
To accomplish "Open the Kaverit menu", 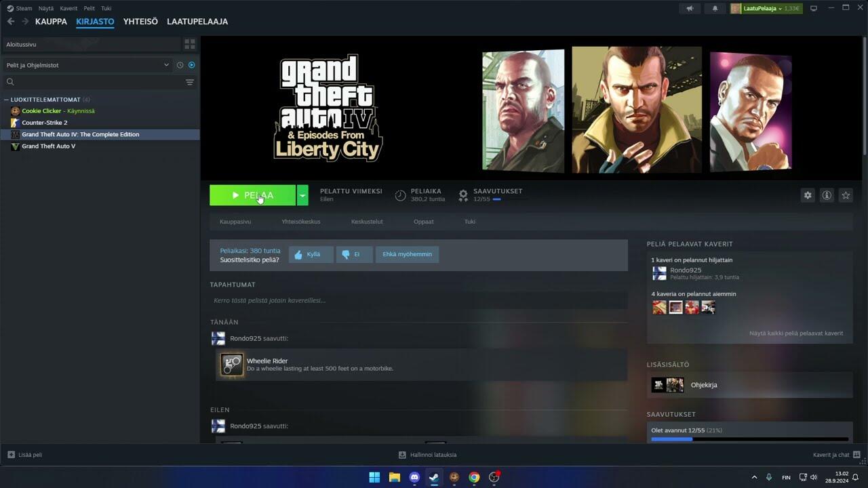I will (68, 9).
